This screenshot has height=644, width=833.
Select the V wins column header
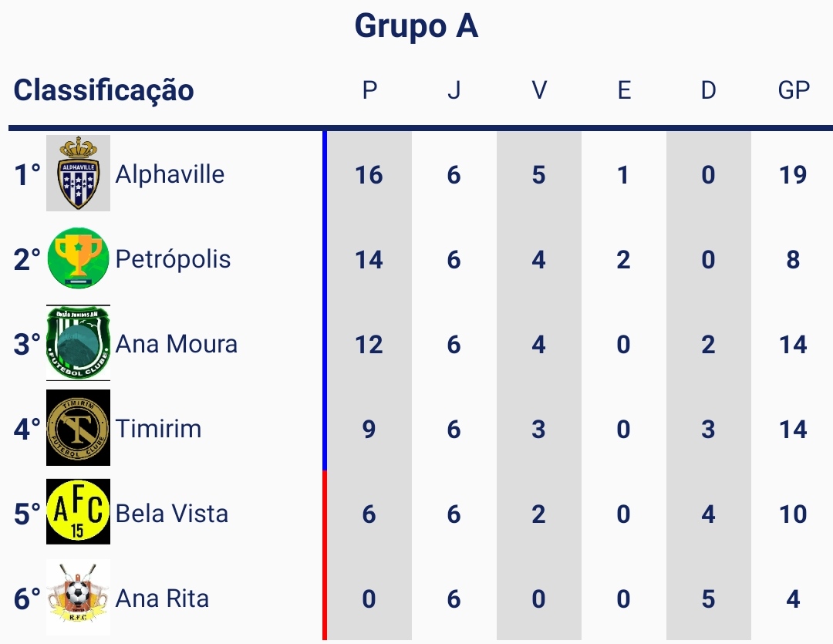click(539, 91)
